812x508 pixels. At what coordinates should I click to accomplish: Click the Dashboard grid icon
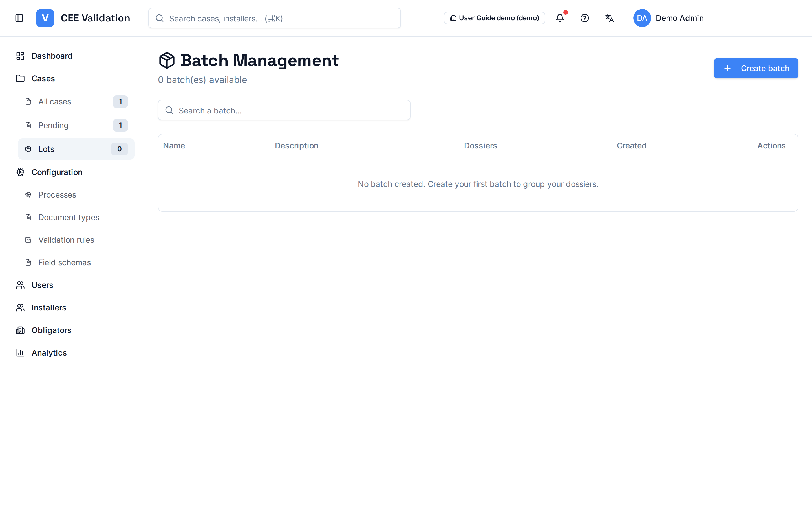pos(20,56)
